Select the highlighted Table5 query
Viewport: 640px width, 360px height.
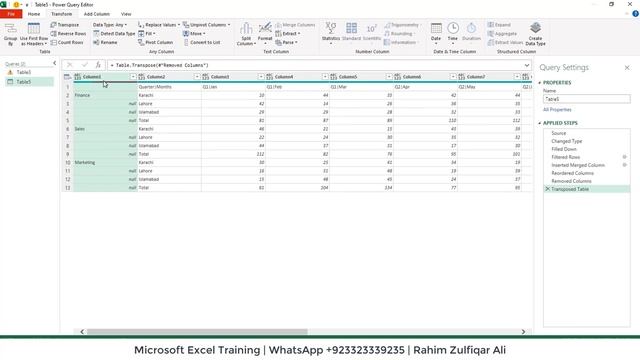[x=29, y=82]
